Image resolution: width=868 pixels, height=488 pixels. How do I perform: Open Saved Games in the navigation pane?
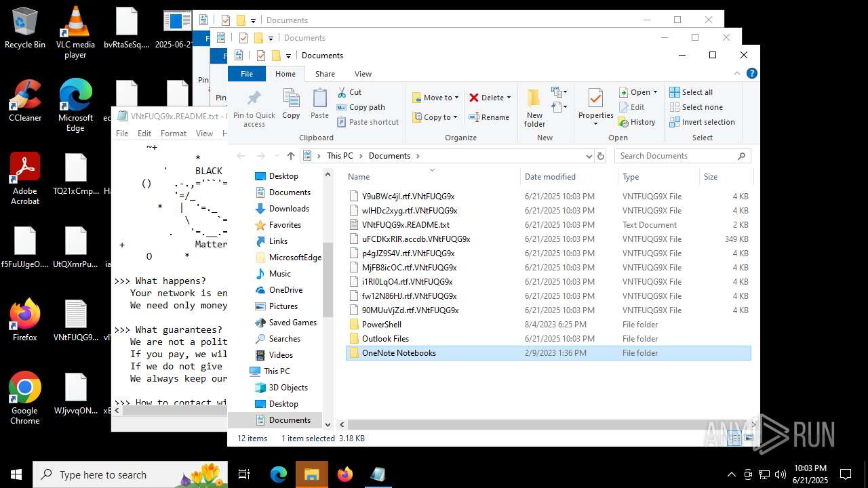click(x=293, y=323)
